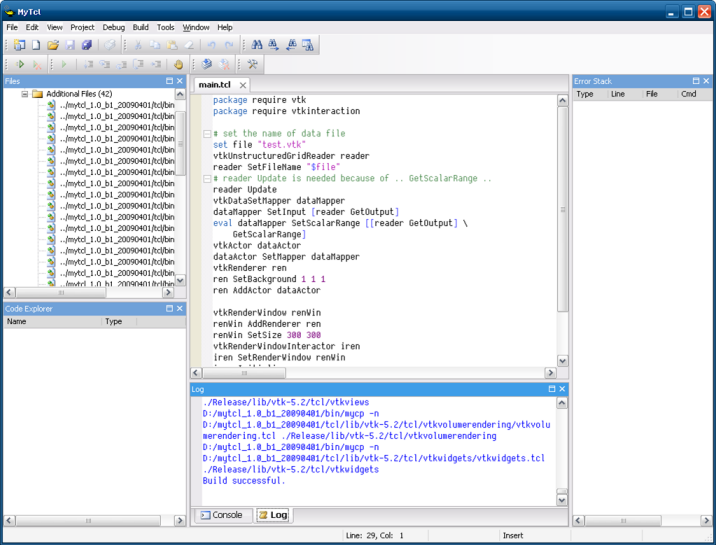The height and width of the screenshot is (545, 716).
Task: Click the Line column header in Error Stack
Action: click(x=617, y=94)
